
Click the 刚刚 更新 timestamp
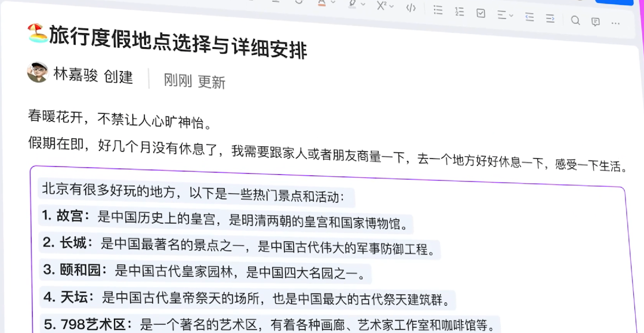click(194, 81)
